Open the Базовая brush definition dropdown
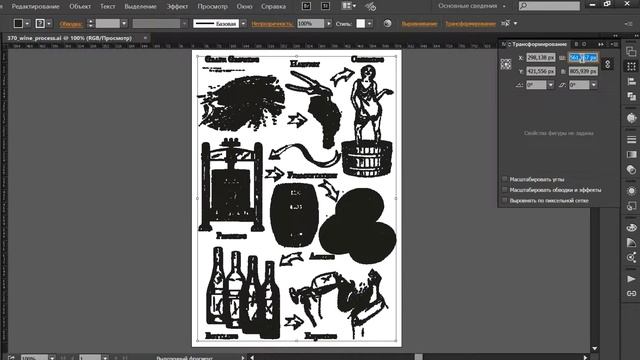This screenshot has width=640, height=360. coord(243,24)
